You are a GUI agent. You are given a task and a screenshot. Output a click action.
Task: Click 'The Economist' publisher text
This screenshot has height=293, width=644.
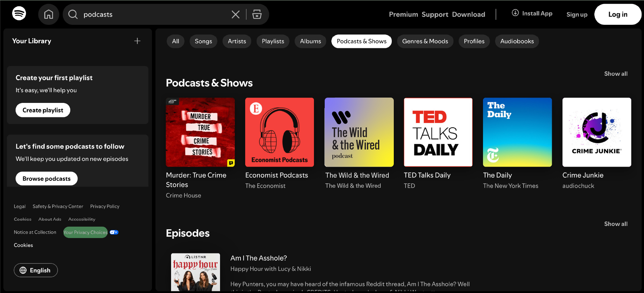click(x=265, y=186)
